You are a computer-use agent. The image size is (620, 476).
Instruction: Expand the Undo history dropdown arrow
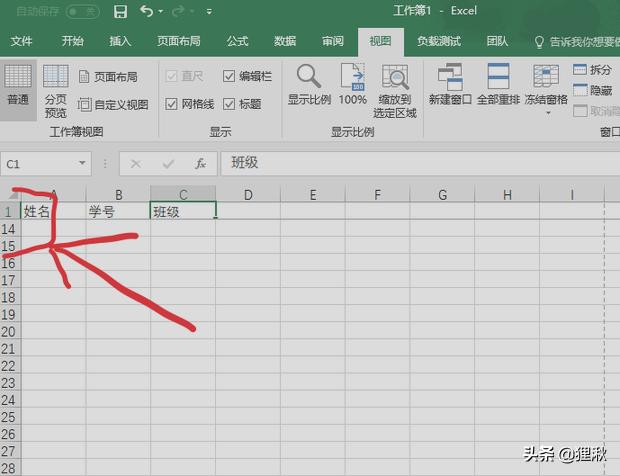(x=161, y=12)
